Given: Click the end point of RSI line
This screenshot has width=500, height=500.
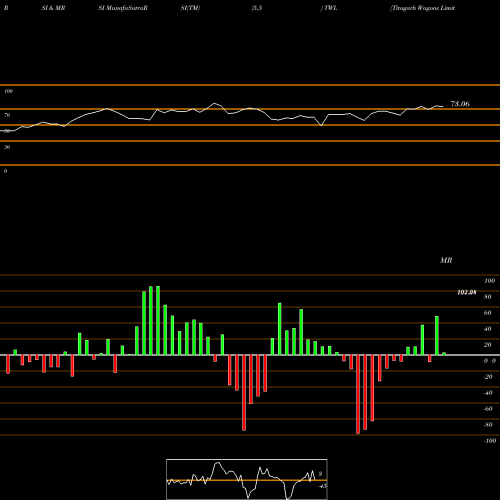Looking at the screenshot, I should click(x=443, y=107).
